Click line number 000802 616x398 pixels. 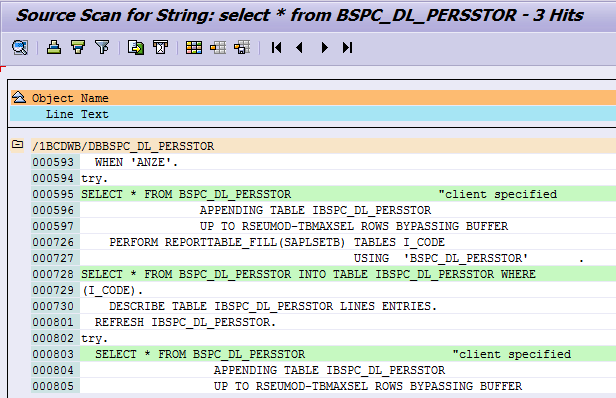(53, 338)
